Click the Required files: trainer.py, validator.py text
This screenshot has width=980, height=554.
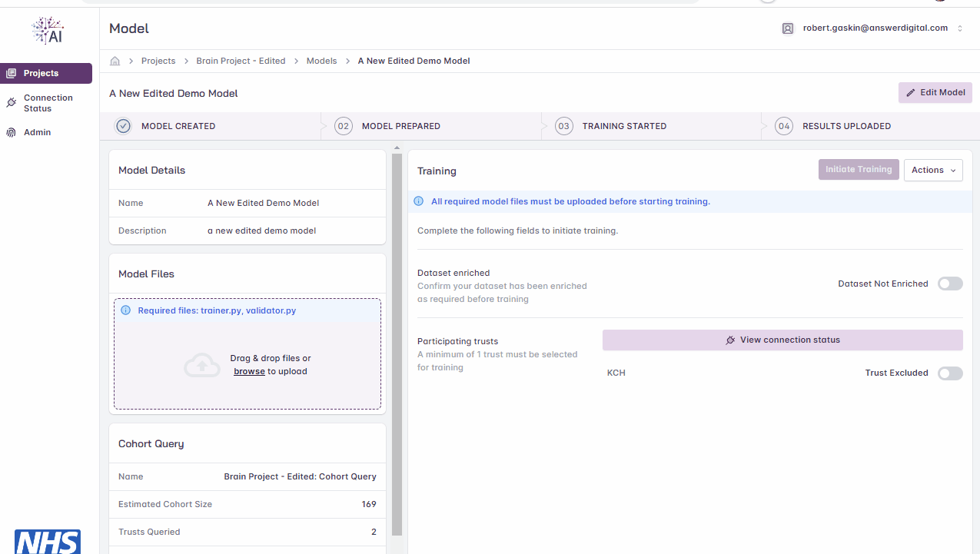point(217,310)
